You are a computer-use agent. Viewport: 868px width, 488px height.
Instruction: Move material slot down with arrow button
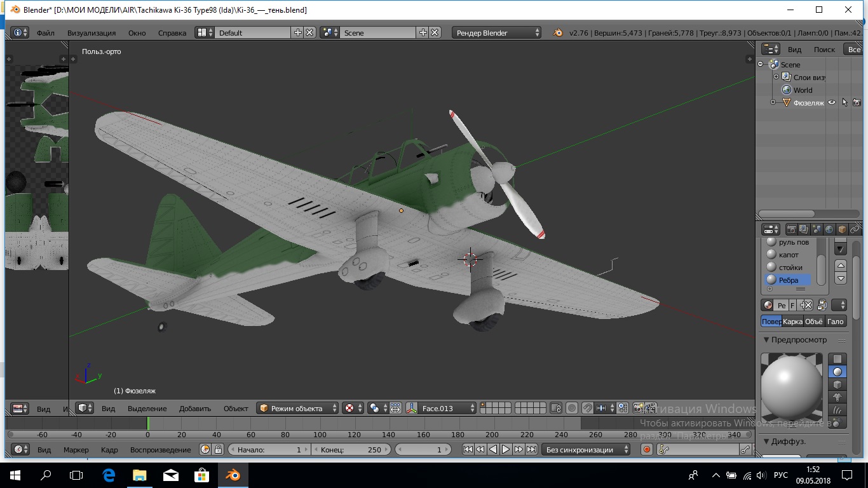point(841,278)
